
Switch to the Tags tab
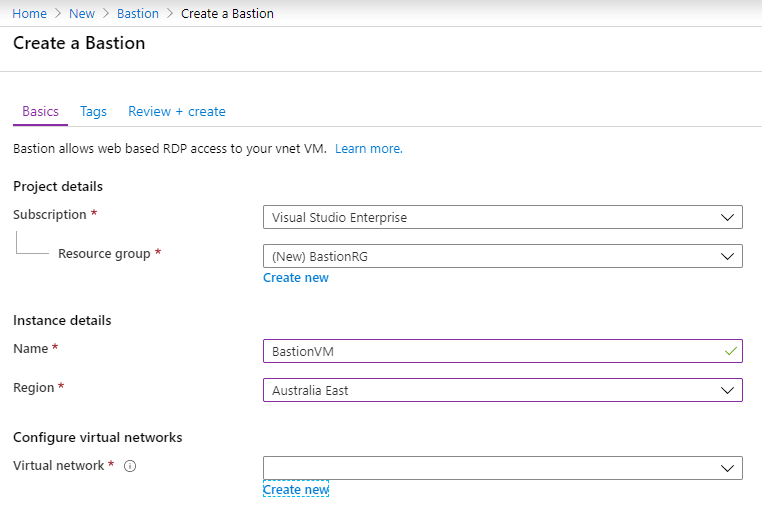coord(93,112)
